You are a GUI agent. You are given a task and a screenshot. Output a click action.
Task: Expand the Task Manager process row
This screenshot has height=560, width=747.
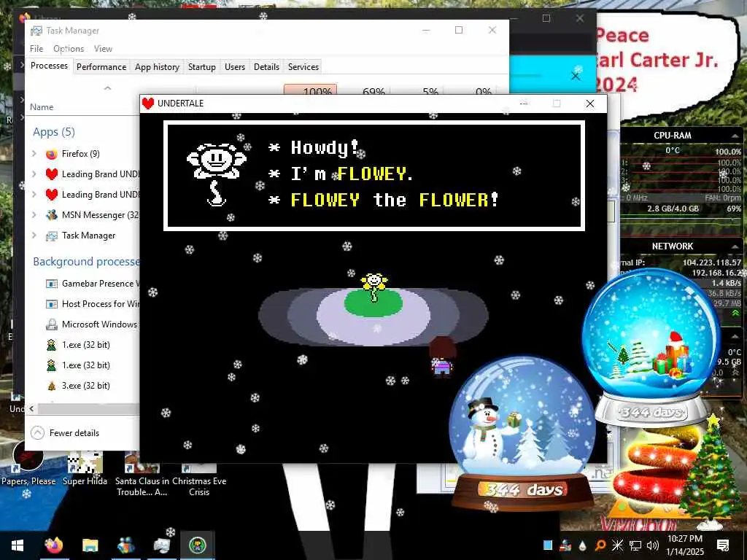tap(34, 236)
